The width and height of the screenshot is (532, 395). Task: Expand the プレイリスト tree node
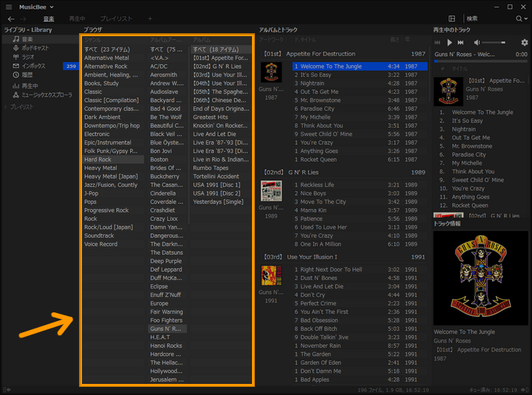[6, 107]
